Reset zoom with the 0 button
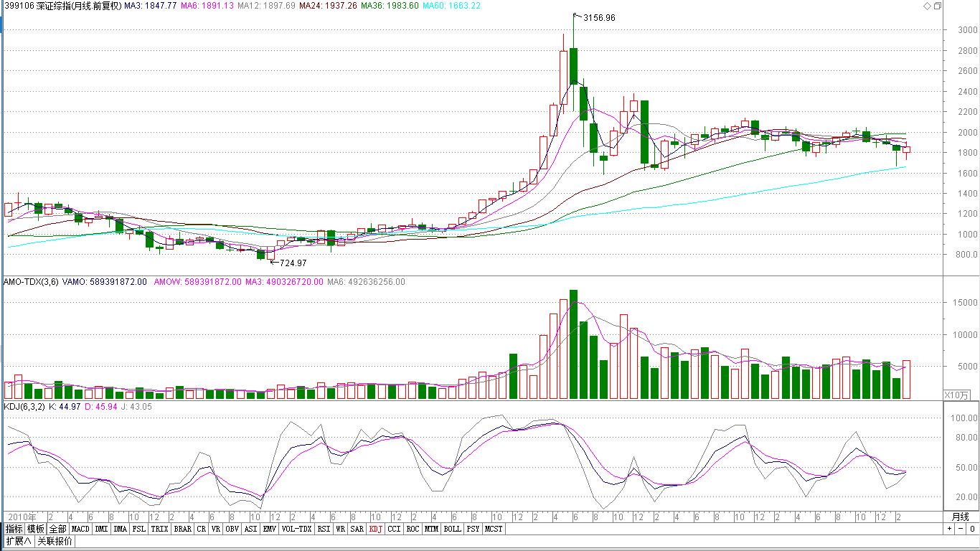This screenshot has width=980, height=551. point(971,529)
